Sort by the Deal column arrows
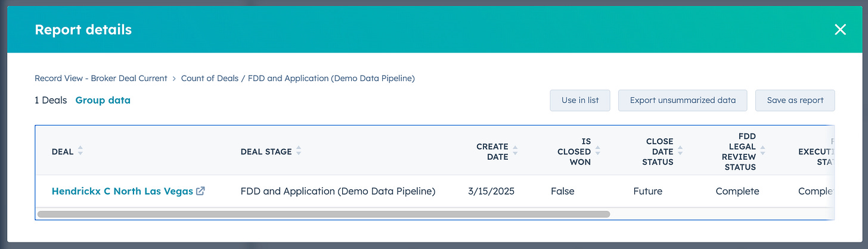This screenshot has width=868, height=249. (x=80, y=151)
